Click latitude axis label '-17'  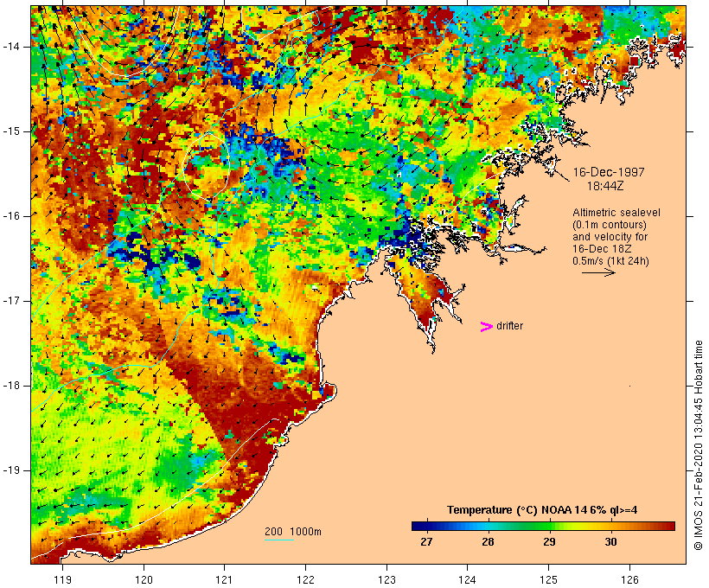11,301
